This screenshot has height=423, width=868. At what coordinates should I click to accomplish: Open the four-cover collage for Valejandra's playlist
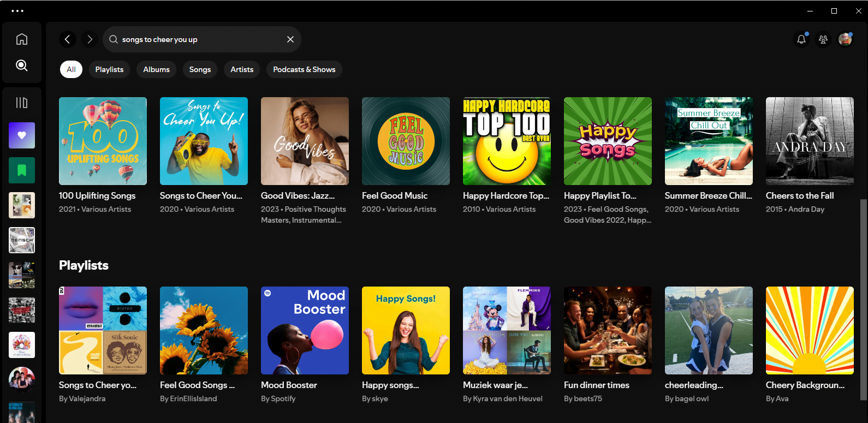click(x=103, y=330)
